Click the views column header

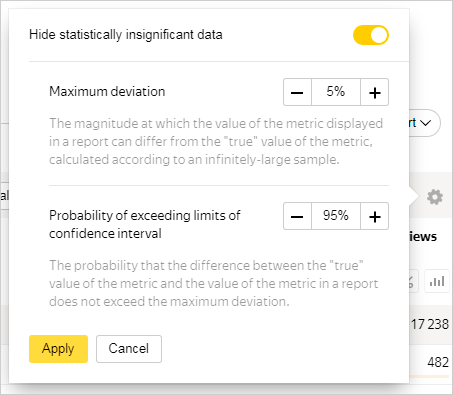click(423, 237)
